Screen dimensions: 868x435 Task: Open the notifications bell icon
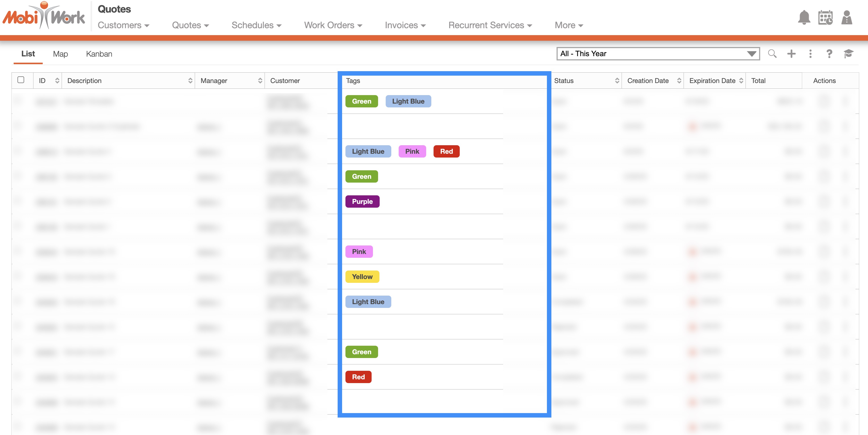pos(804,17)
